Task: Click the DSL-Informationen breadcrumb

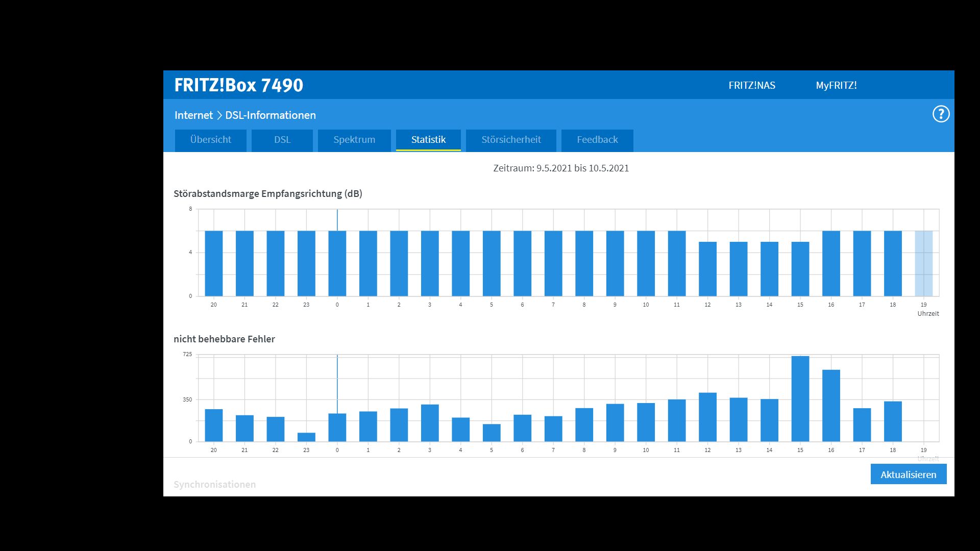Action: pyautogui.click(x=271, y=115)
